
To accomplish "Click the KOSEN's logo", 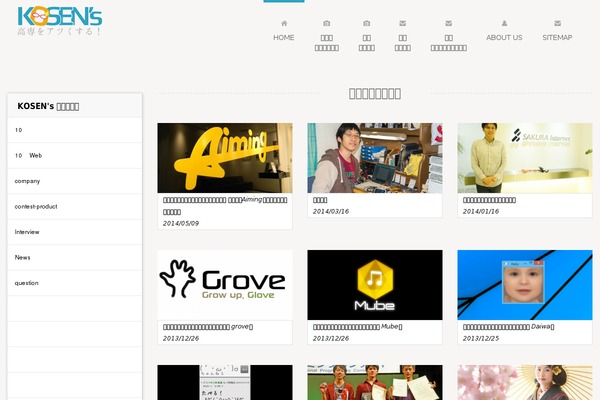I will 60,21.
